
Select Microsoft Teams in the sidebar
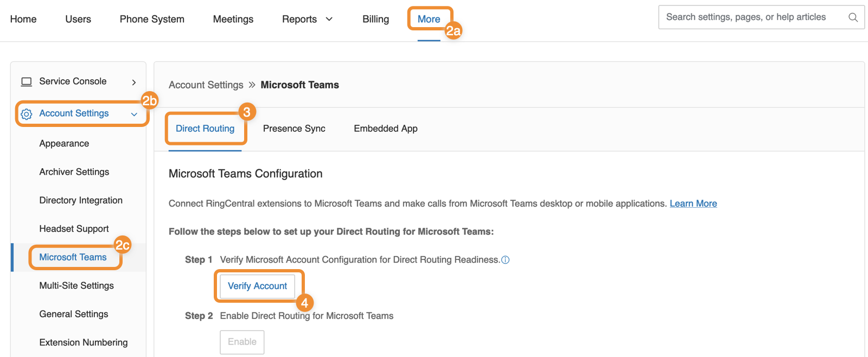73,257
